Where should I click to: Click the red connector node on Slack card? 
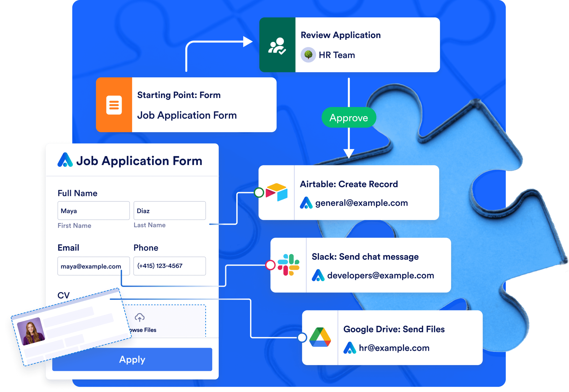[270, 265]
